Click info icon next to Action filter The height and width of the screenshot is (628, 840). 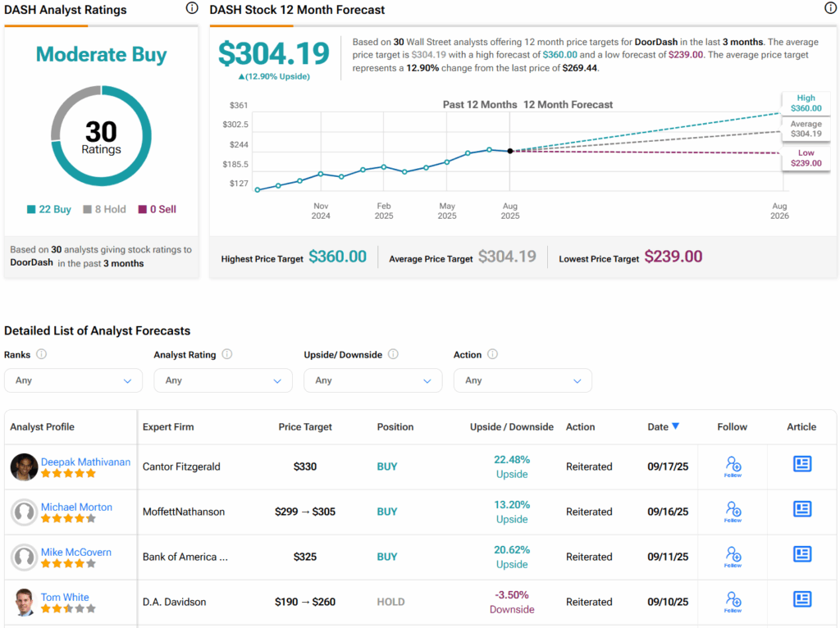pos(492,354)
